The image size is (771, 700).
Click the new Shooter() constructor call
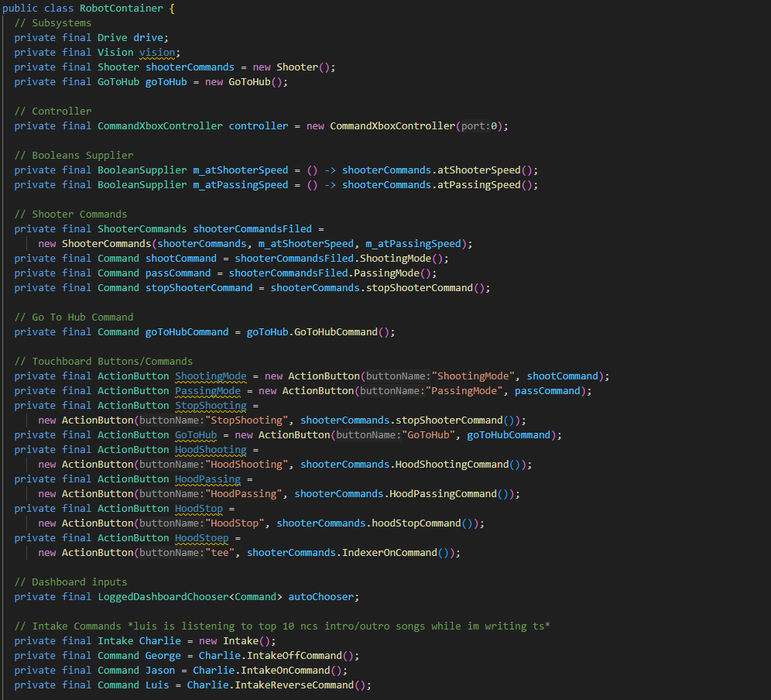tap(291, 67)
